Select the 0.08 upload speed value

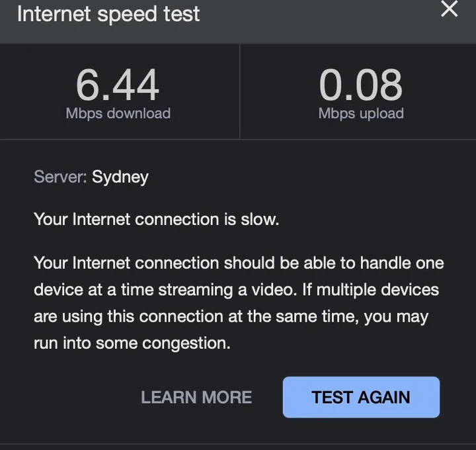(x=360, y=85)
